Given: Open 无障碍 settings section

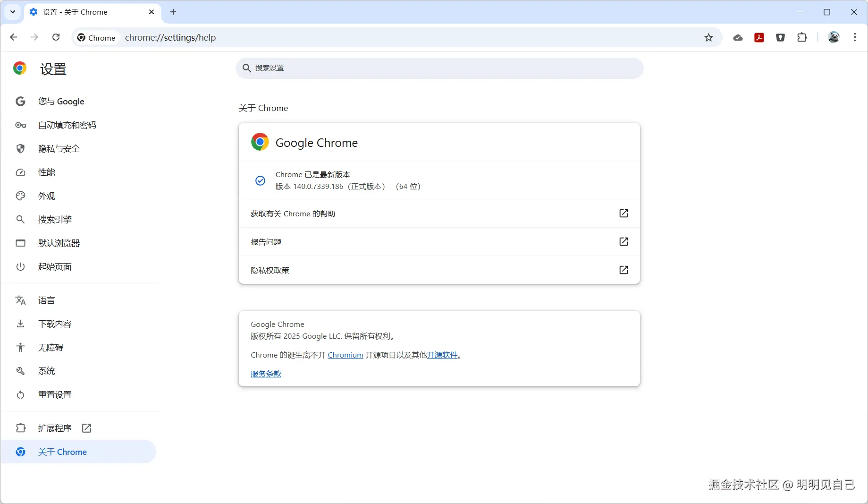Looking at the screenshot, I should point(78,348).
